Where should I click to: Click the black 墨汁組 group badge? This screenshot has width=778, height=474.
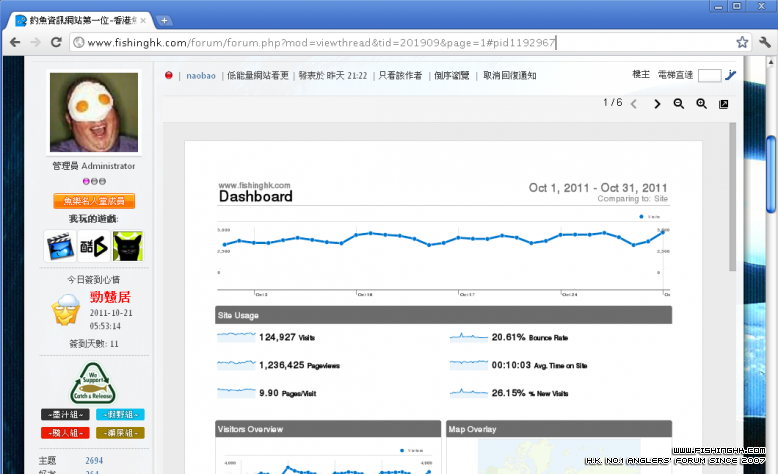tap(65, 414)
